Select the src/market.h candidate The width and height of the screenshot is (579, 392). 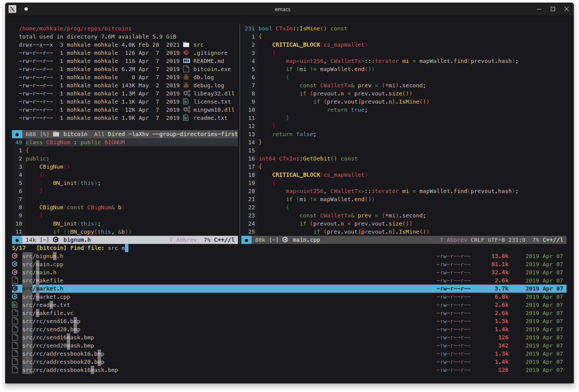43,288
